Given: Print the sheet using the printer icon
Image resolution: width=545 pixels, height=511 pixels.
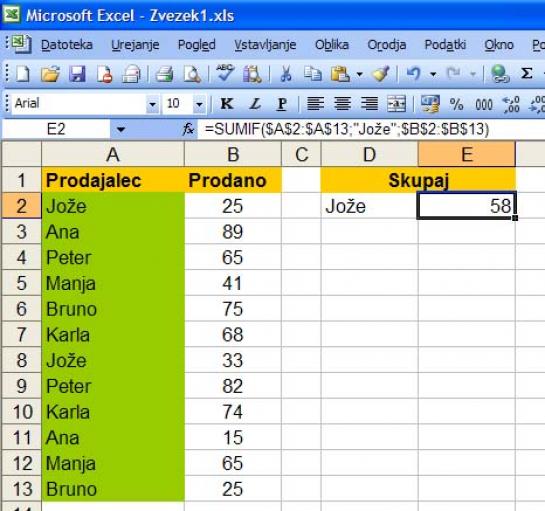Looking at the screenshot, I should [x=164, y=74].
